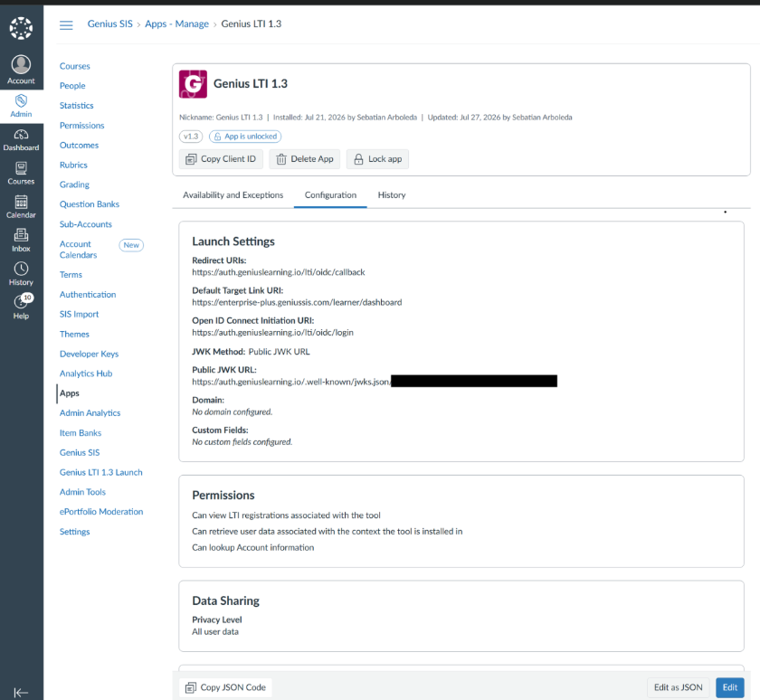Open People in account menu
Viewport: 760px width, 700px height.
[72, 86]
